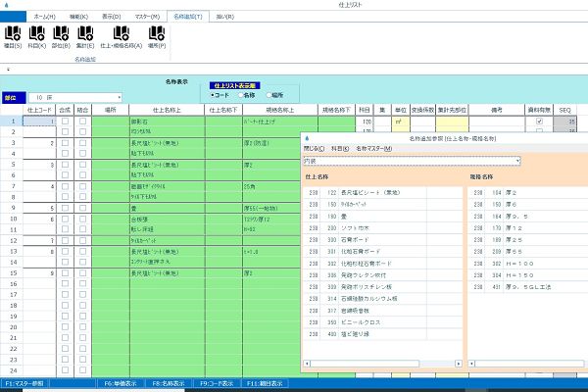Click the 仕上コード column header

click(x=39, y=110)
